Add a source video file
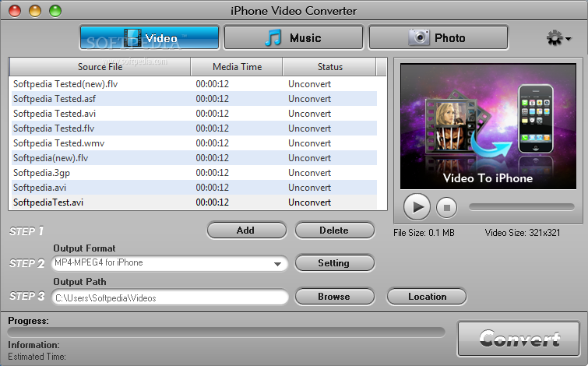Image resolution: width=588 pixels, height=366 pixels. 246,231
